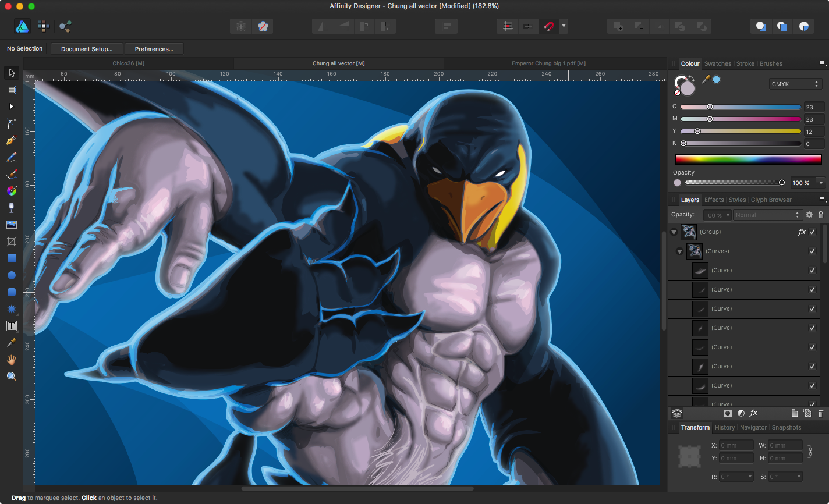Click the Document Setup button

[87, 49]
